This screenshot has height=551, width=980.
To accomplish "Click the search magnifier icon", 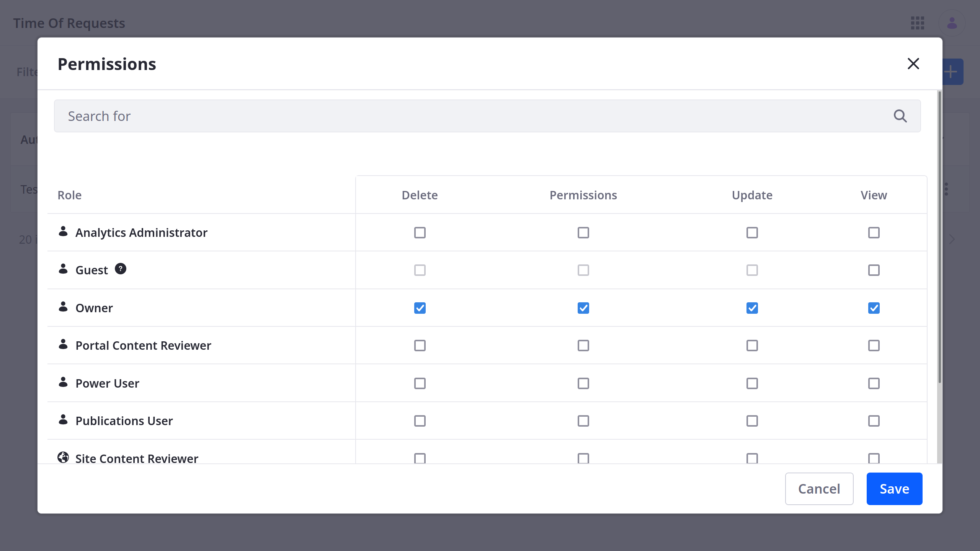I will tap(900, 116).
